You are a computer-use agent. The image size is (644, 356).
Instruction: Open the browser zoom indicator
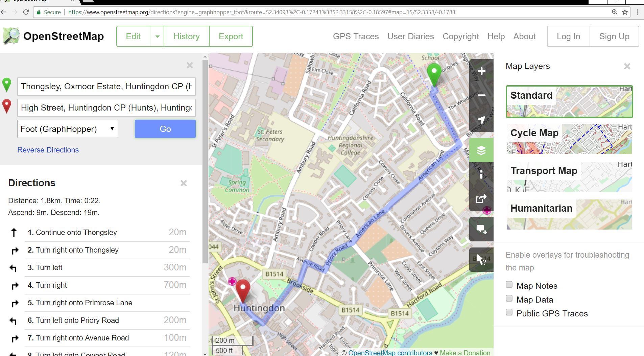click(615, 12)
